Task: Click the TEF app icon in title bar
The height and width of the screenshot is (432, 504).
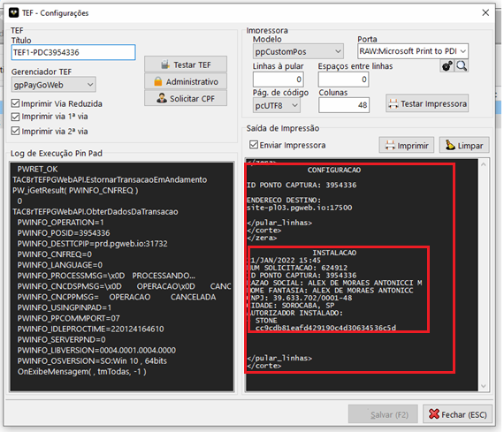Action: (13, 13)
